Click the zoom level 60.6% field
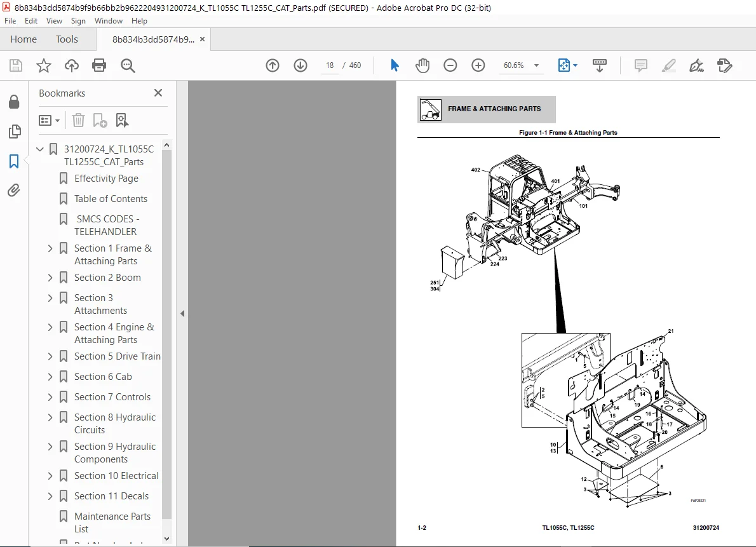 (513, 65)
